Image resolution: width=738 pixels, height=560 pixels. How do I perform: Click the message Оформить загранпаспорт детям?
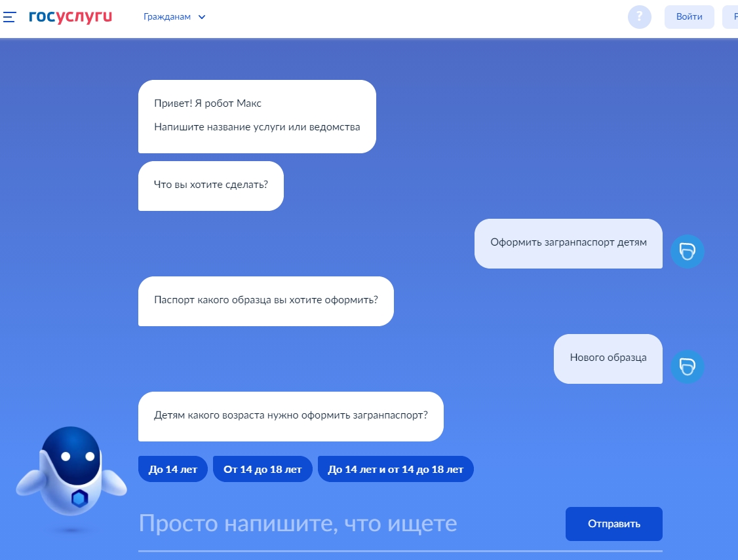point(568,244)
